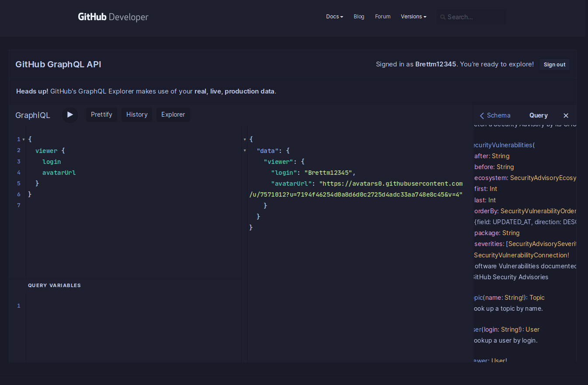
Task: Click the GraphiQL title
Action: [x=33, y=115]
